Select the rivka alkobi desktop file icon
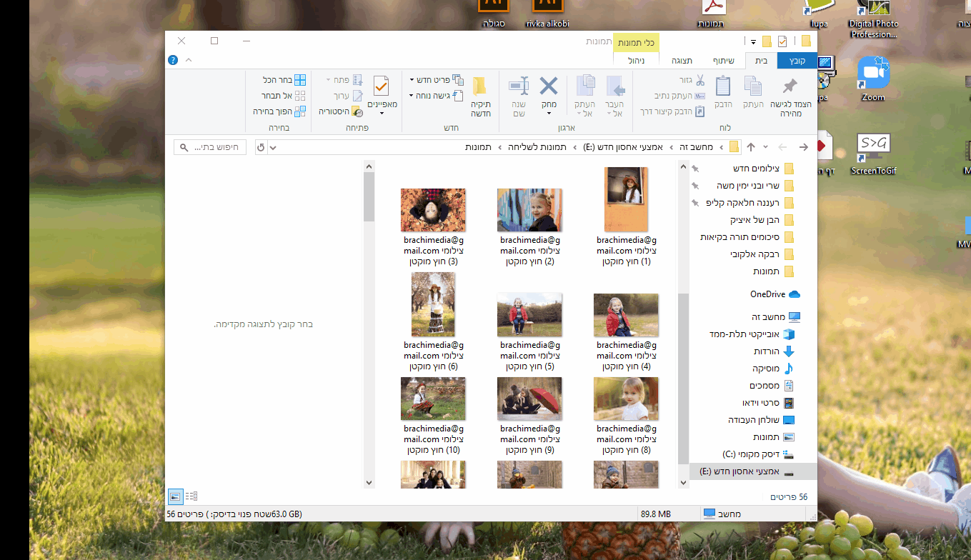Screen dimensions: 971x560 click(548, 15)
